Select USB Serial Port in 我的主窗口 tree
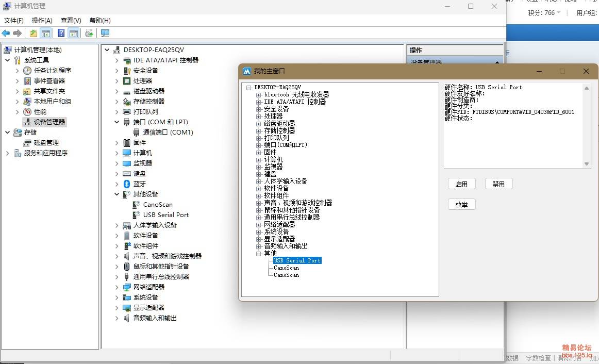The image size is (599, 364). coord(297,260)
